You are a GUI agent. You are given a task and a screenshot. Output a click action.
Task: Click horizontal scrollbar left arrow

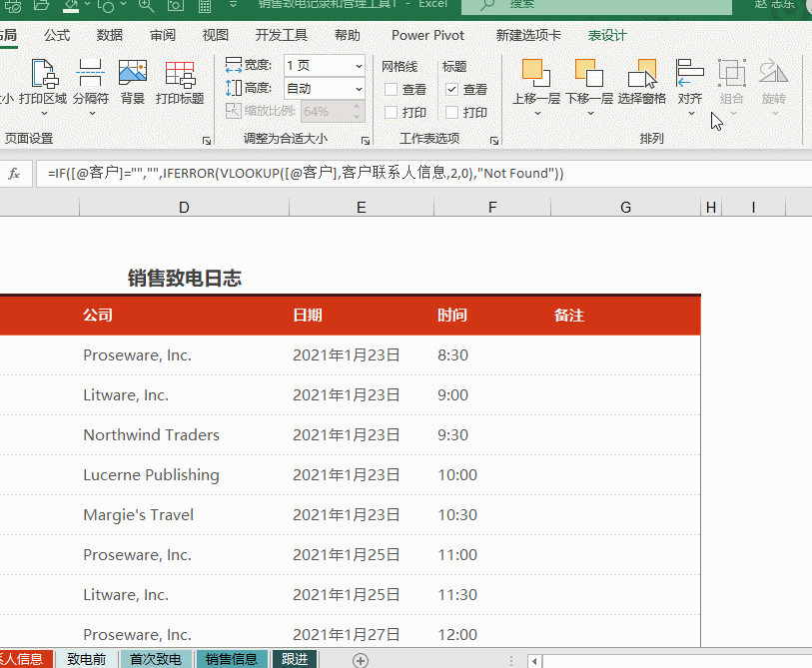[x=534, y=661]
